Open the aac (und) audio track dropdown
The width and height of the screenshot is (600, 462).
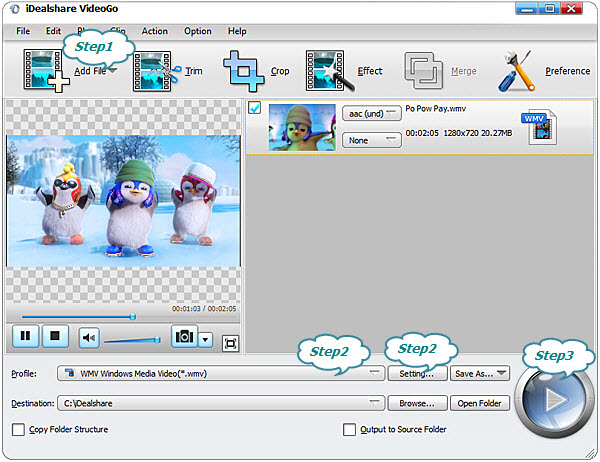click(372, 113)
